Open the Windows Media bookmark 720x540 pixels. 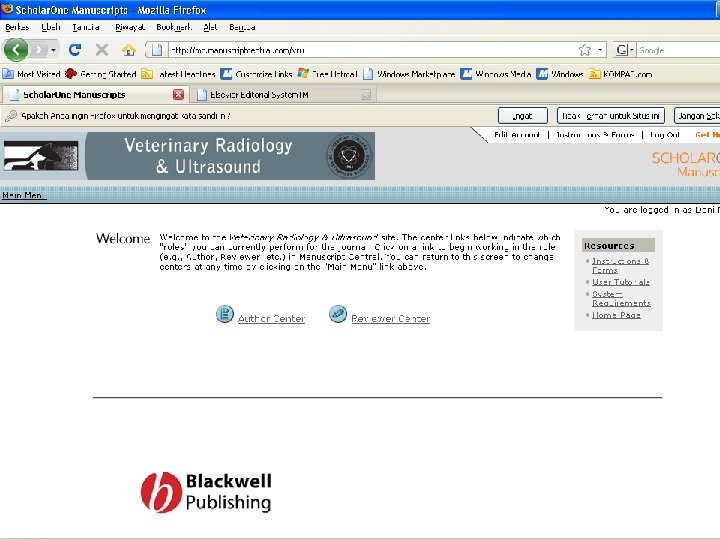496,74
